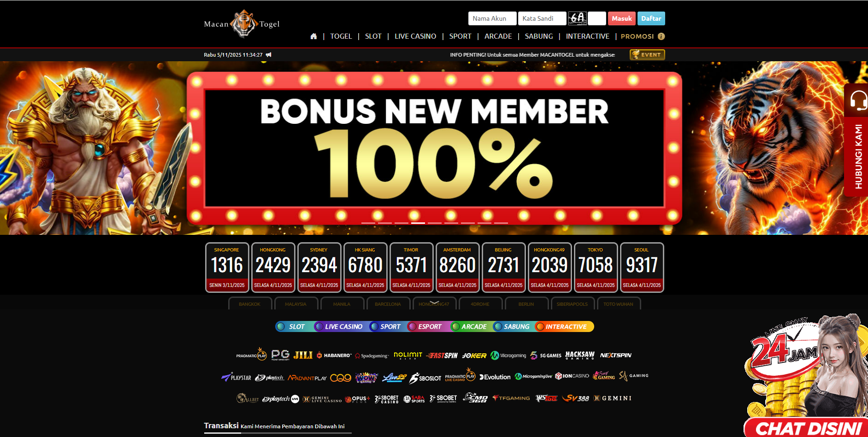868x437 pixels.
Task: Select the fourth banner slide indicator
Action: coord(418,223)
